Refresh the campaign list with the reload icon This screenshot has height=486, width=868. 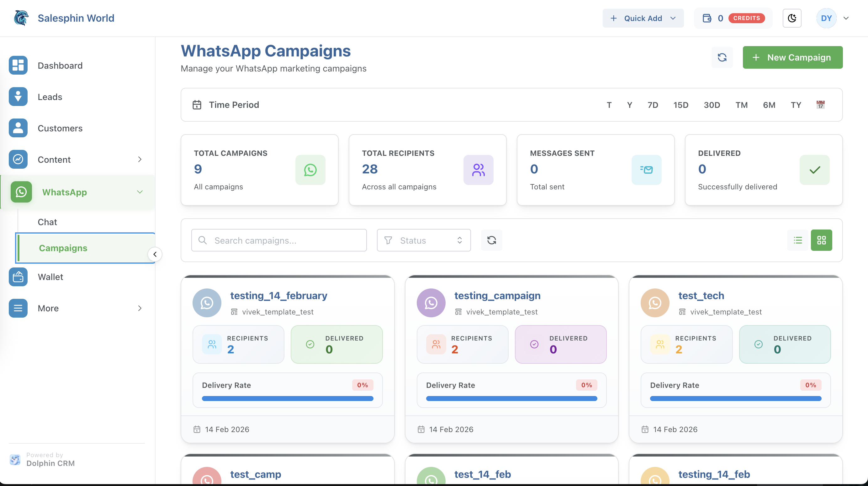(491, 240)
